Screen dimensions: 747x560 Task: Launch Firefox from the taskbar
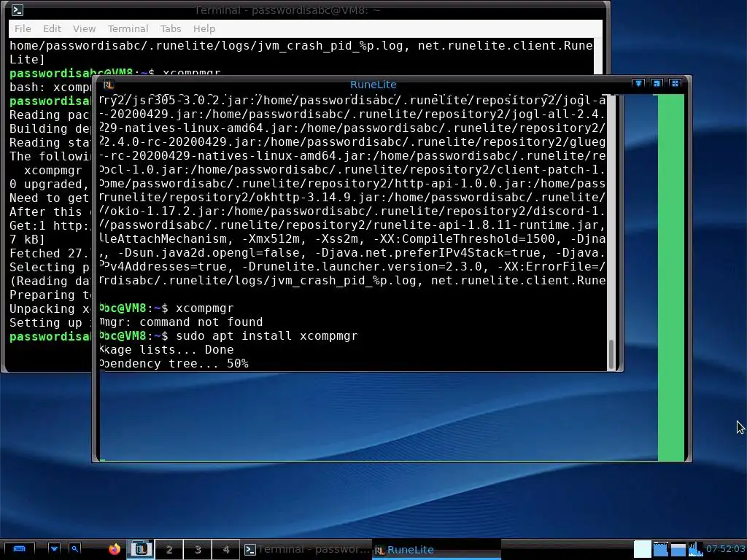(115, 549)
